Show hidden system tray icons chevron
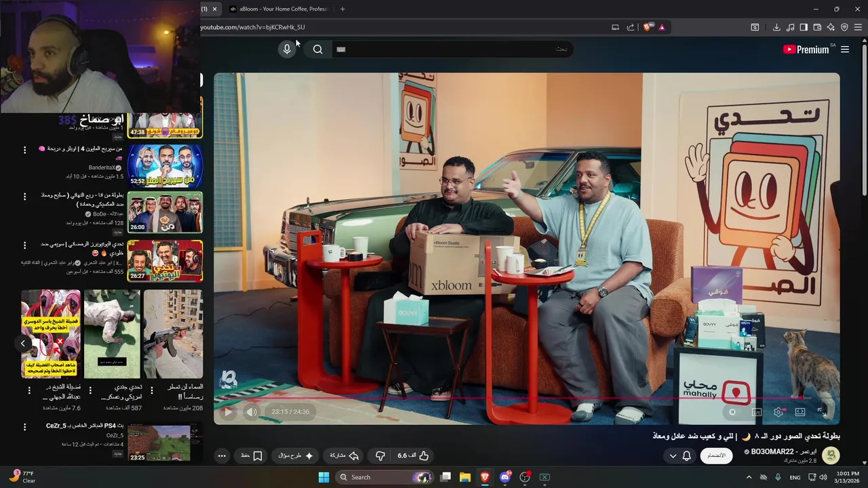This screenshot has height=488, width=868. pyautogui.click(x=749, y=477)
